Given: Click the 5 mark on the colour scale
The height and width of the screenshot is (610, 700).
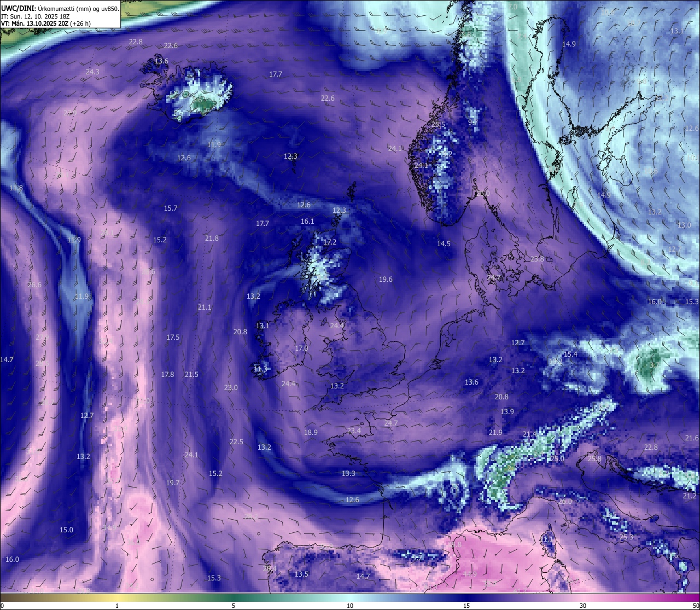Looking at the screenshot, I should pos(234,605).
